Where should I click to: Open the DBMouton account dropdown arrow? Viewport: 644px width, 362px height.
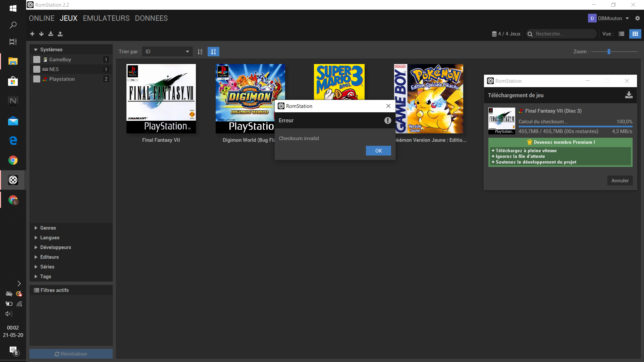point(627,18)
